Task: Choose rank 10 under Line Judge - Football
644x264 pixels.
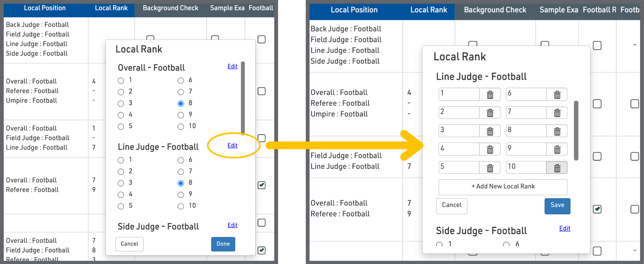Action: tap(181, 206)
